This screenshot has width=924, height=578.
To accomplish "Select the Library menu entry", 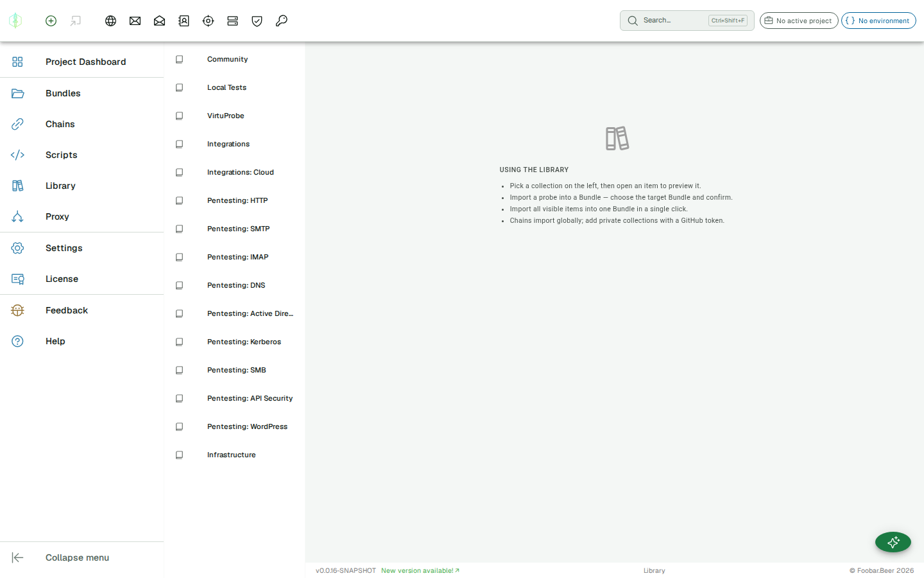I will [82, 186].
